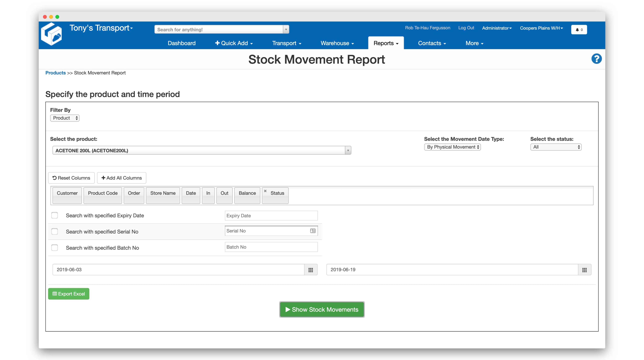The height and width of the screenshot is (360, 644).
Task: Click the Tony's Transport logo icon
Action: 52,34
